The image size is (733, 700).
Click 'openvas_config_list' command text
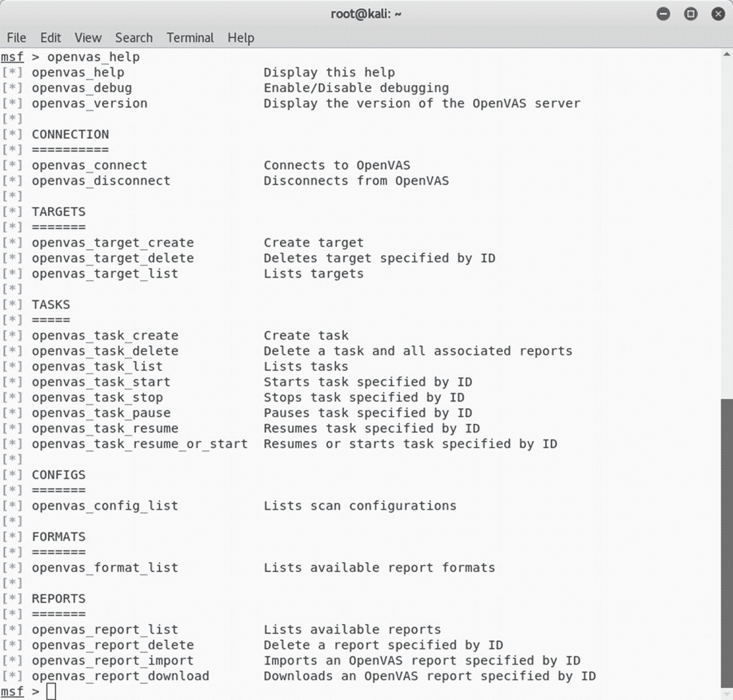[105, 506]
